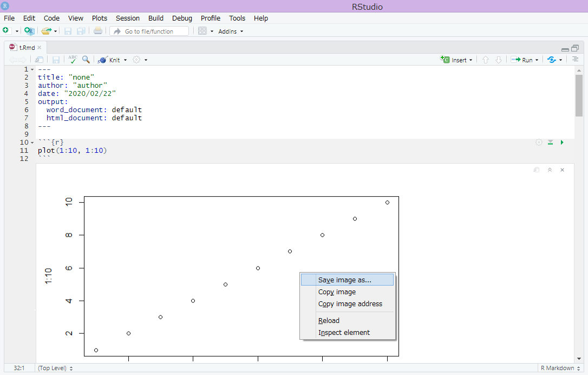Open the Session menu
Viewport: 588px width, 375px height.
(x=127, y=18)
